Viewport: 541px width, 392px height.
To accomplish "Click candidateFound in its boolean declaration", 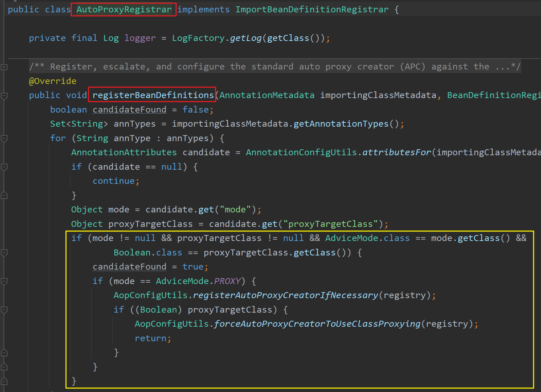I will pos(129,110).
